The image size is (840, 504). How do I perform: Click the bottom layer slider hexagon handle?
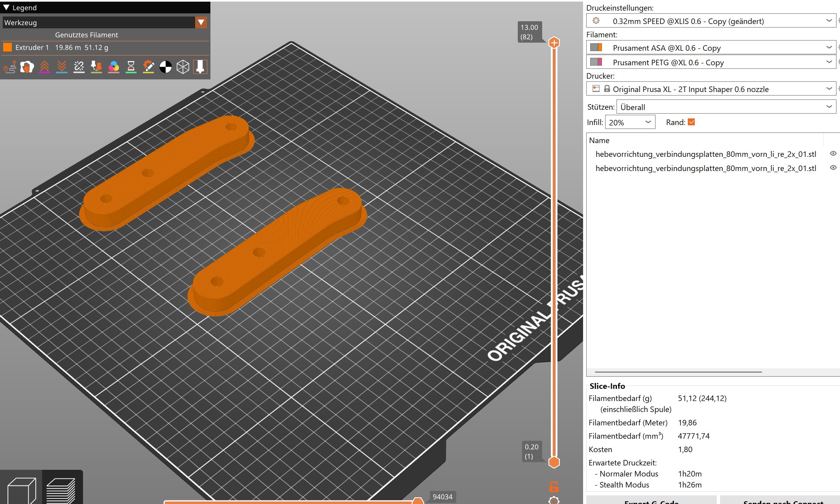point(554,462)
